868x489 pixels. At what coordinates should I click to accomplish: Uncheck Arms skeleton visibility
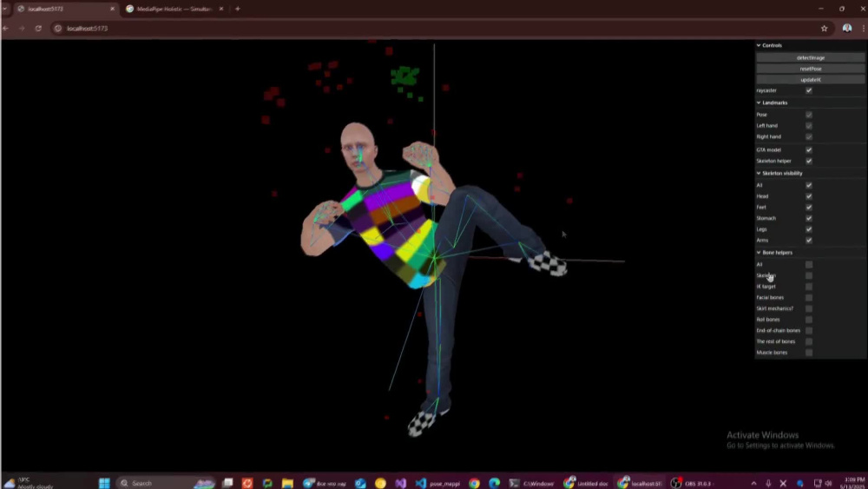coord(809,241)
